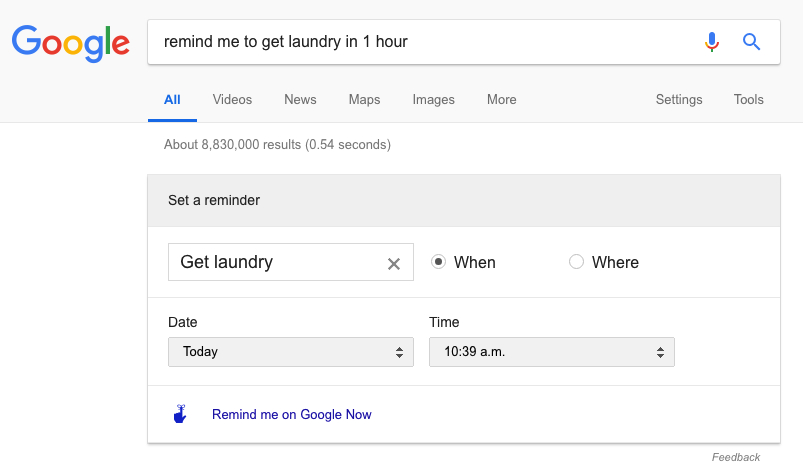This screenshot has height=475, width=803.
Task: Click the finger-with-string reminder icon
Action: point(180,414)
